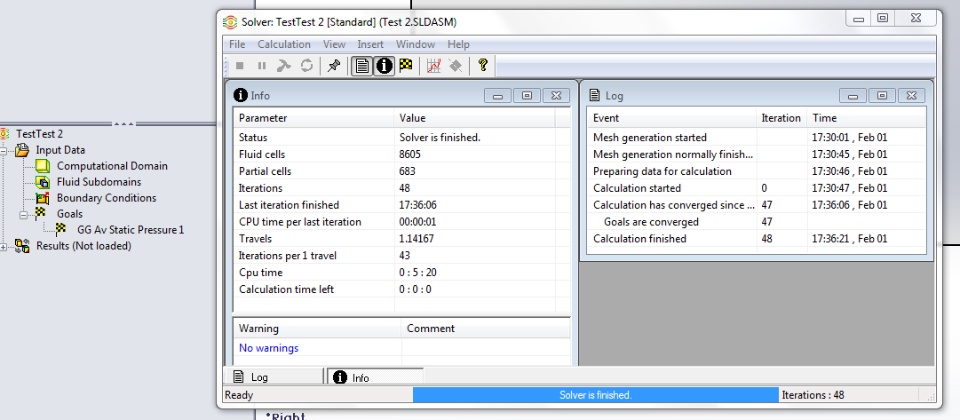Open the Insert menu
Screen dimensions: 960x420
370,44
